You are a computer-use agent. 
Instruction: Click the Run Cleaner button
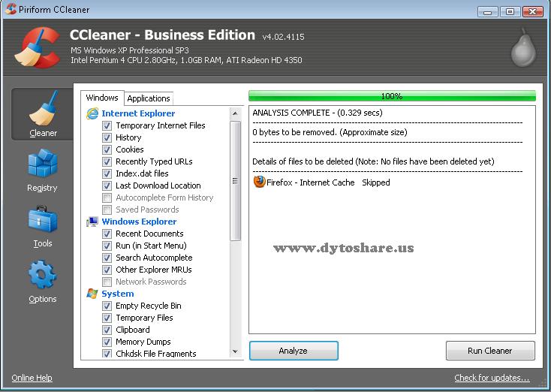490,351
